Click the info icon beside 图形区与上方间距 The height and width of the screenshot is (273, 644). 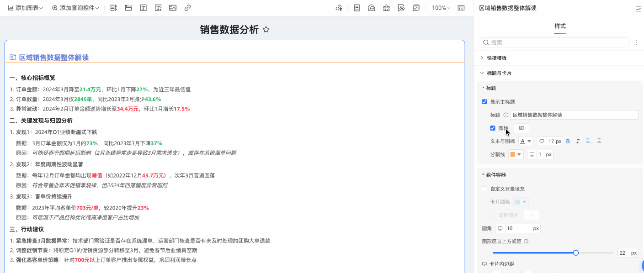[526, 241]
